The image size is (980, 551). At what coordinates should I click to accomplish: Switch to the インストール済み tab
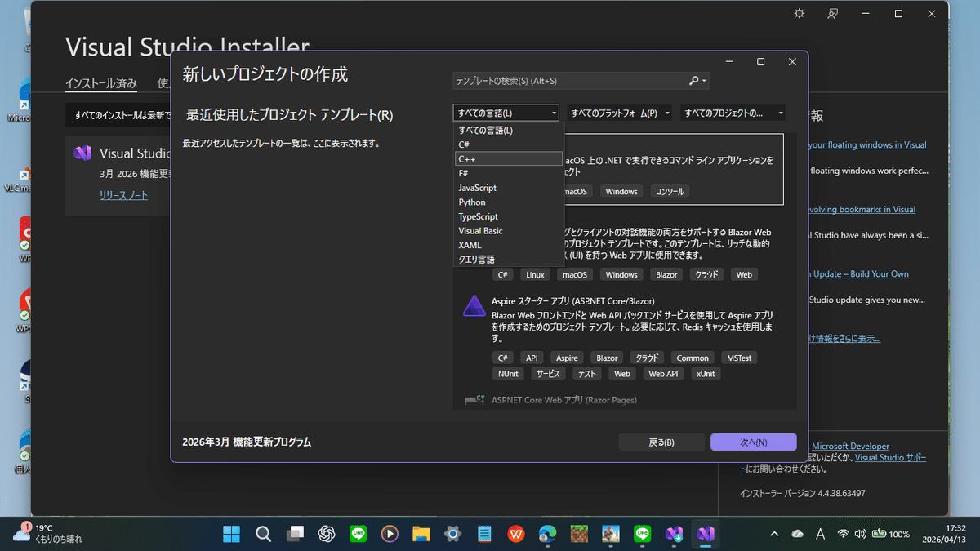coord(100,82)
